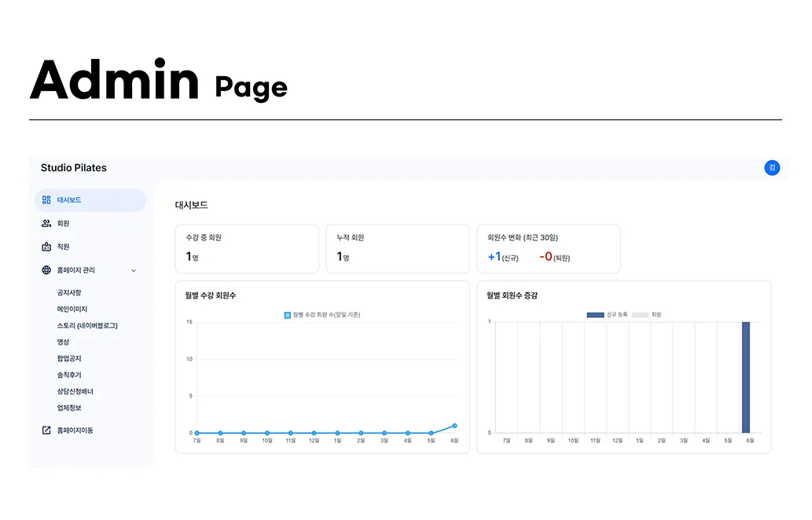This screenshot has width=812, height=520.
Task: Open 상담신청배너 settings link
Action: click(75, 391)
